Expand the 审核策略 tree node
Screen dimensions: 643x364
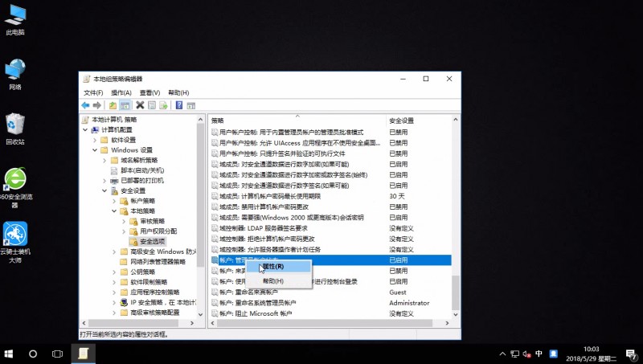coord(124,221)
